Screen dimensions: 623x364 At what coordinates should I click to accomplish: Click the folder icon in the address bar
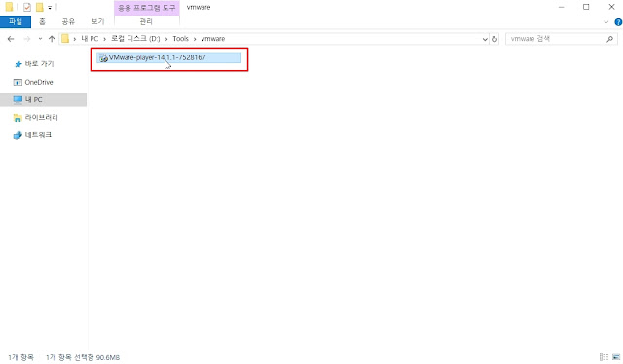pyautogui.click(x=65, y=39)
